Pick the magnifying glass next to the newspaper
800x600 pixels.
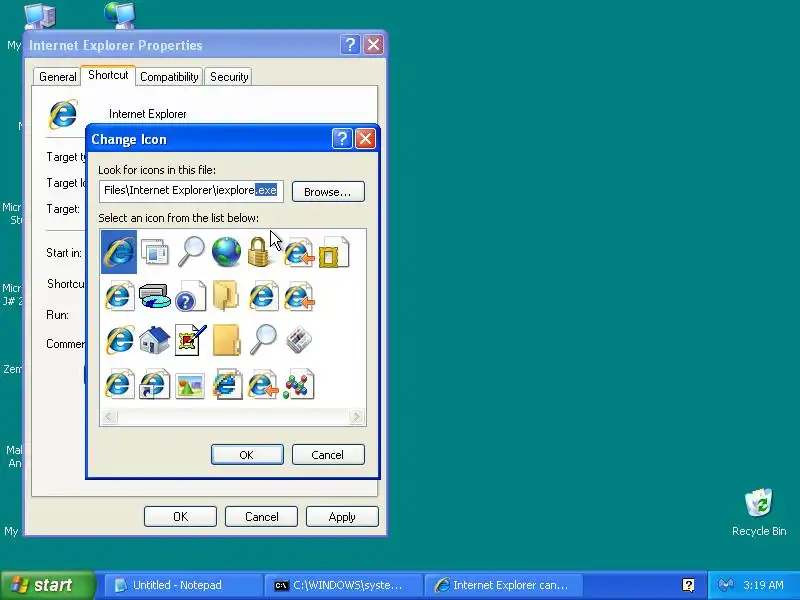pyautogui.click(x=263, y=340)
